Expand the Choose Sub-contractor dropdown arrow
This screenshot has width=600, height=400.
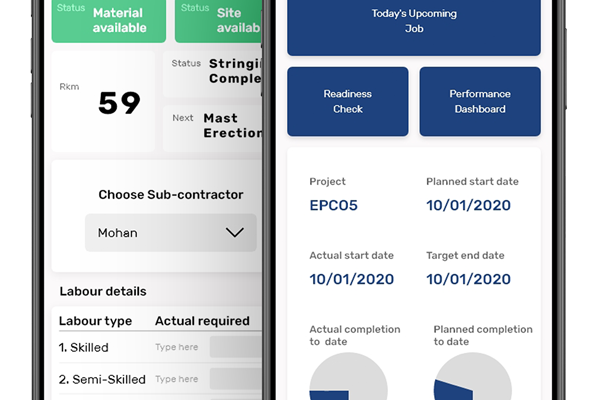[234, 232]
